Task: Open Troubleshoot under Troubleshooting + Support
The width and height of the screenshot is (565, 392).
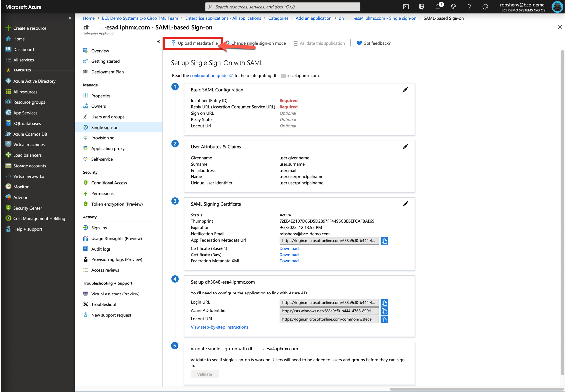Action: (x=104, y=305)
